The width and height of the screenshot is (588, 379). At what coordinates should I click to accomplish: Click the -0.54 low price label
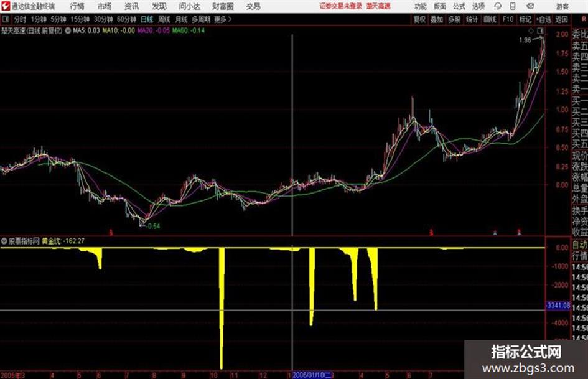click(x=153, y=226)
